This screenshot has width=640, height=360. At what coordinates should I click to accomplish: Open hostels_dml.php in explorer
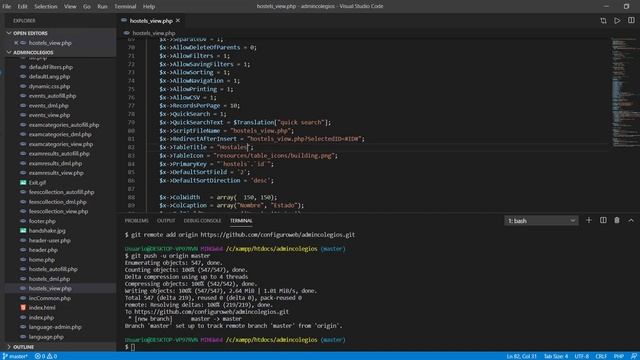click(x=49, y=279)
